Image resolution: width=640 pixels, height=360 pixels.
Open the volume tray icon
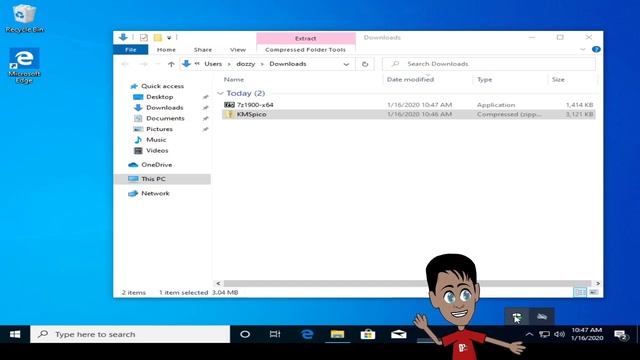click(559, 334)
